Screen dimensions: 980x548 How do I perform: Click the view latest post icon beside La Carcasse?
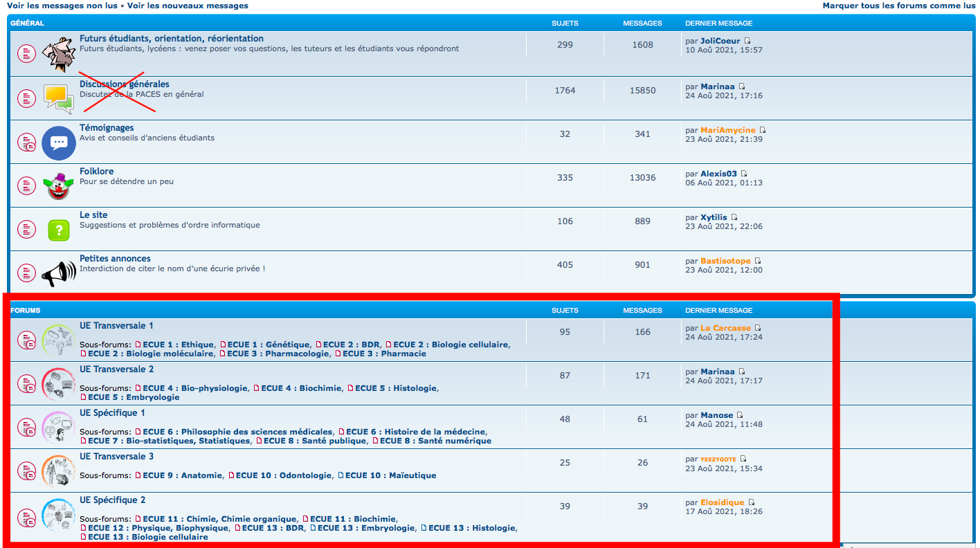[x=758, y=329]
